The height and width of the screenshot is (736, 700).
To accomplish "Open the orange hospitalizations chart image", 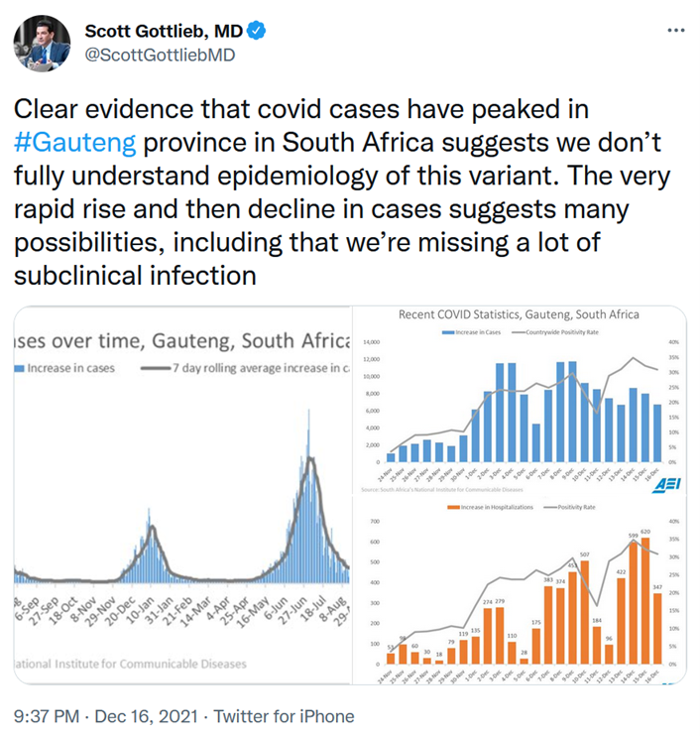I will click(x=519, y=593).
